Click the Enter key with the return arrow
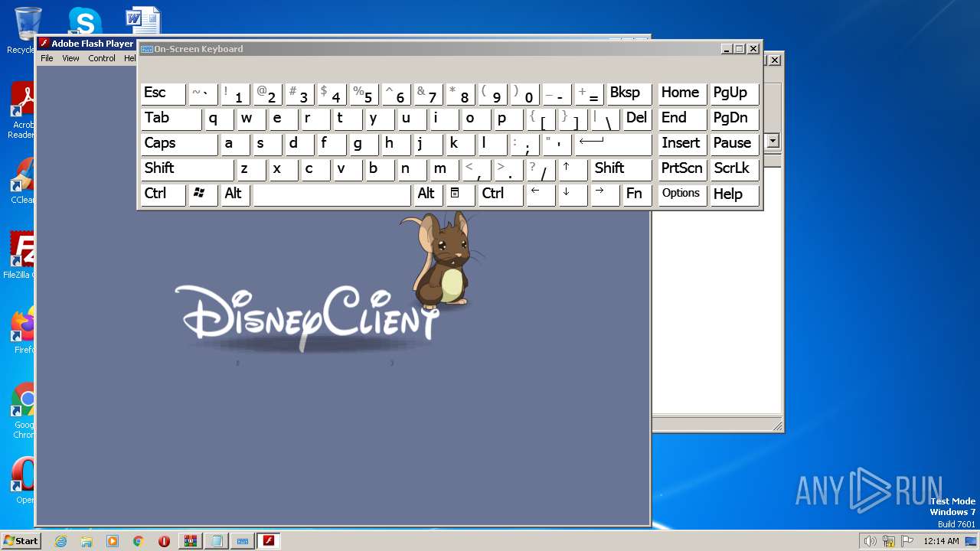Image resolution: width=980 pixels, height=551 pixels. click(x=613, y=144)
